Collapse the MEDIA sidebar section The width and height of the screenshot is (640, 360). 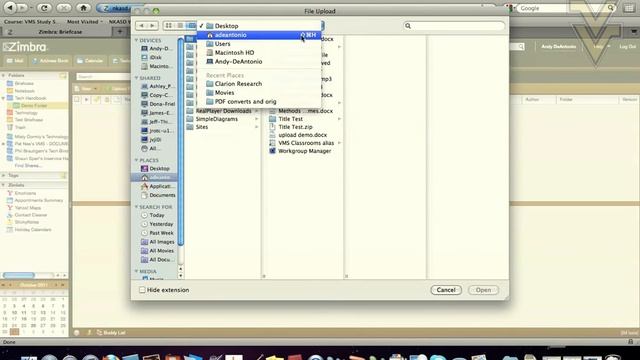point(136,271)
